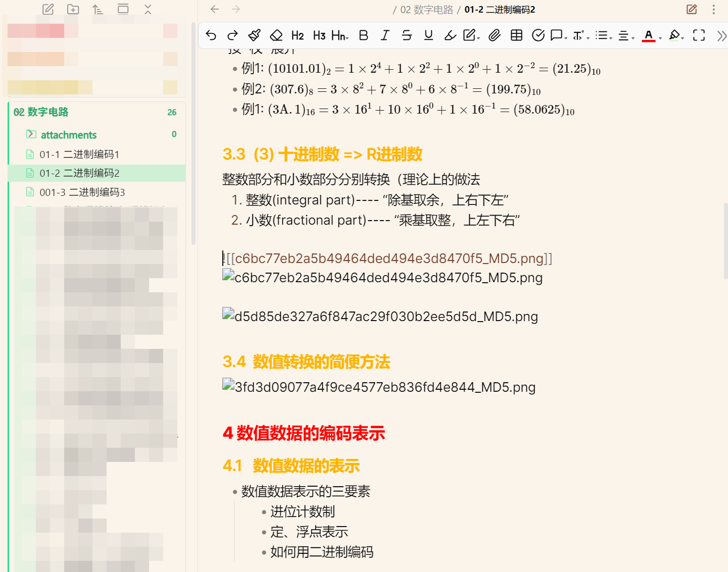Click the format brush icon
This screenshot has height=572, width=728.
click(x=255, y=35)
